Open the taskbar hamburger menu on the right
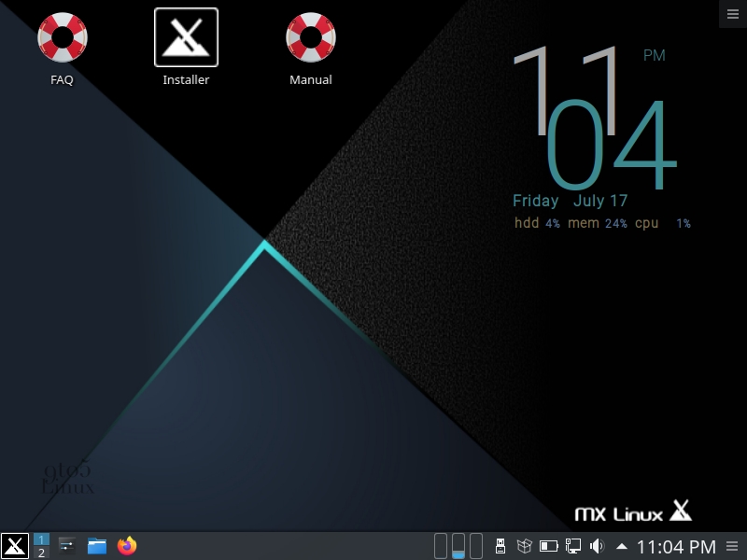747x560 pixels. tap(733, 546)
